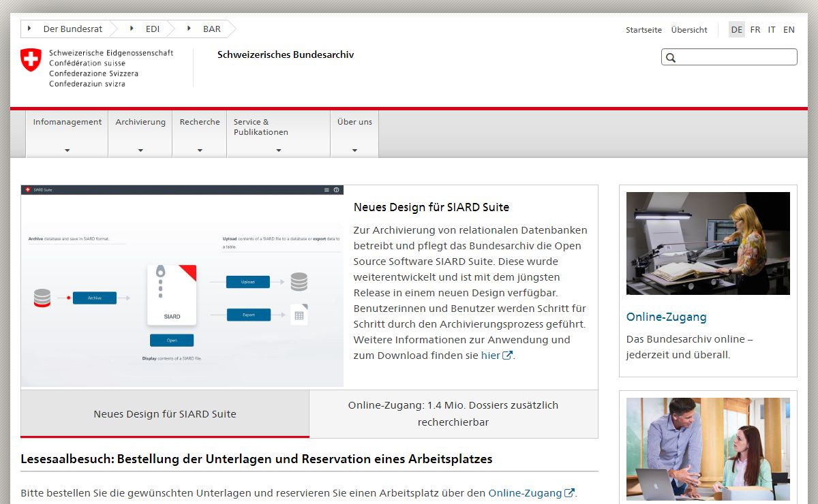Expand the Recherche dropdown arrow

[x=200, y=151]
